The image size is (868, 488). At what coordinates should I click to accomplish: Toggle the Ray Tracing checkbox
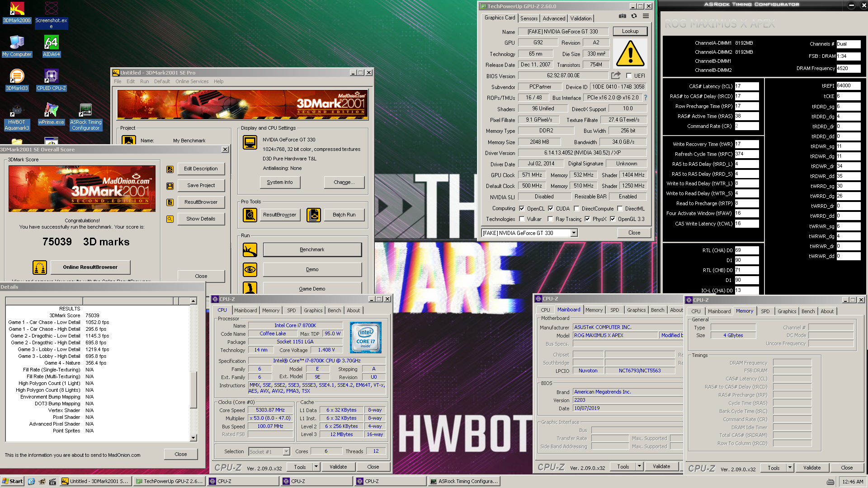(x=550, y=219)
